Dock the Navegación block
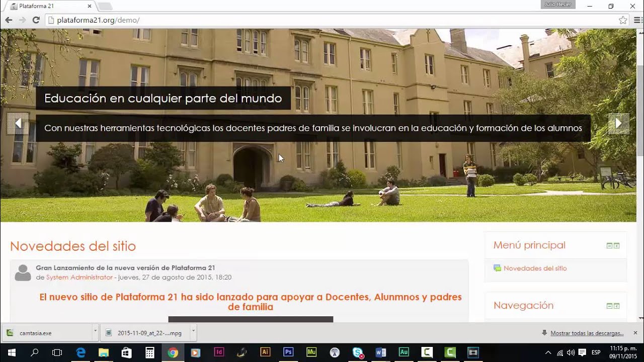This screenshot has width=644, height=362. point(616,306)
